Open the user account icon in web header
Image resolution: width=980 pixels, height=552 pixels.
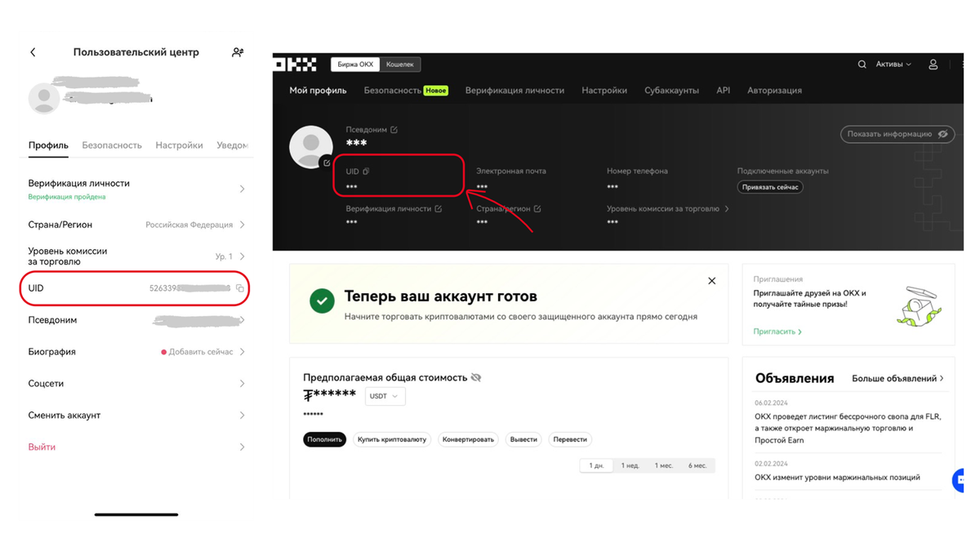(x=933, y=65)
